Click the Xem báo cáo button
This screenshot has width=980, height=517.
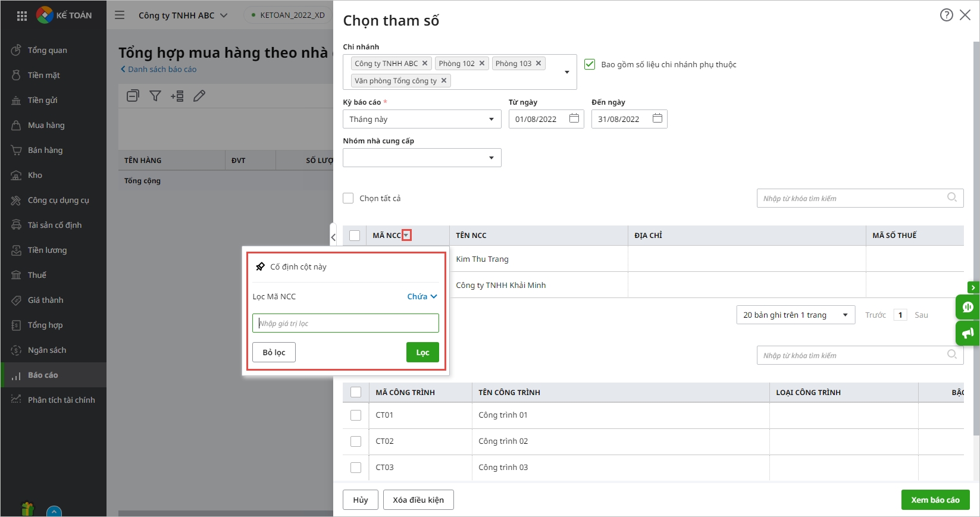coord(935,500)
